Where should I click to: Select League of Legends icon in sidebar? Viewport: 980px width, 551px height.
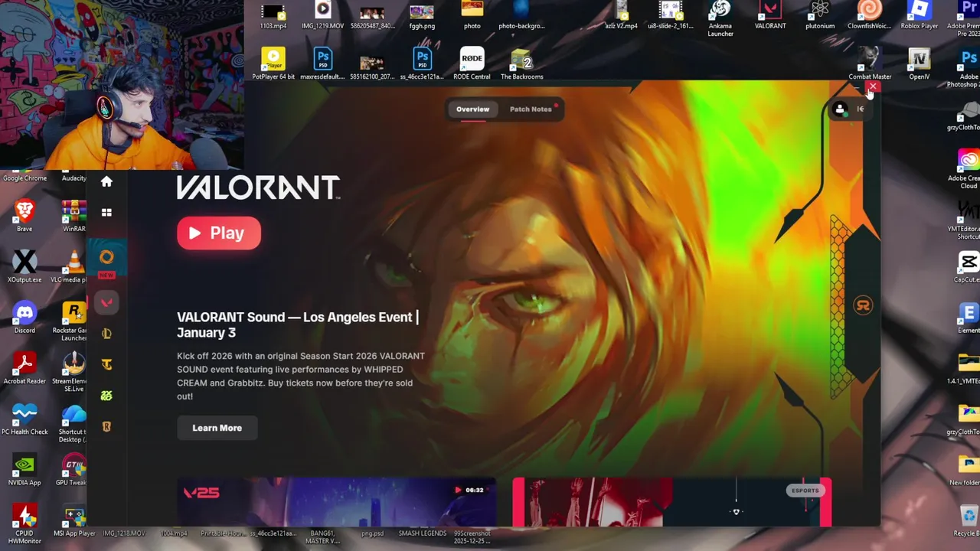(x=106, y=334)
